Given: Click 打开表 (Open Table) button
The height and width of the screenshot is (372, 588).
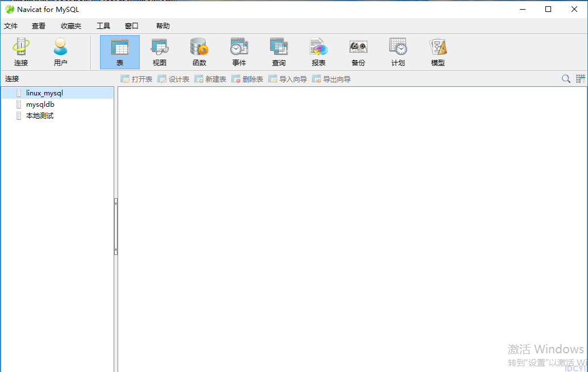Looking at the screenshot, I should pos(136,79).
